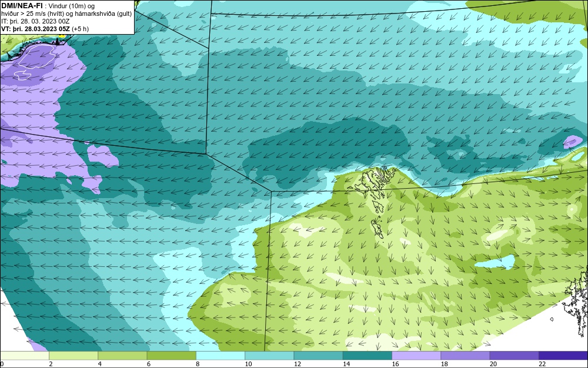The height and width of the screenshot is (368, 588).
Task: Choose the legend swatch between 10 and 12
Action: [x=269, y=355]
